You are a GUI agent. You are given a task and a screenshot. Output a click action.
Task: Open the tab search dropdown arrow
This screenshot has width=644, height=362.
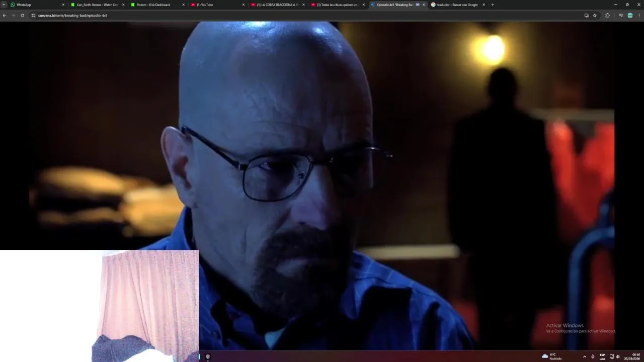click(4, 5)
